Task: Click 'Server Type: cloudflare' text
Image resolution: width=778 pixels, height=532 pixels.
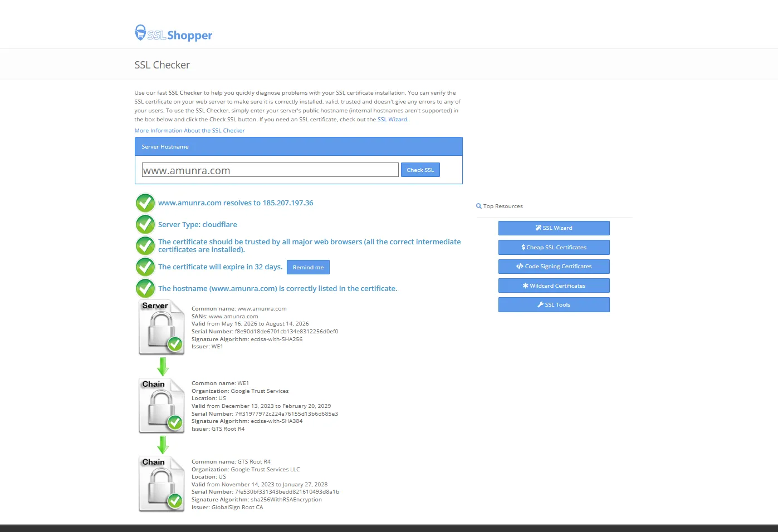Action: (198, 225)
